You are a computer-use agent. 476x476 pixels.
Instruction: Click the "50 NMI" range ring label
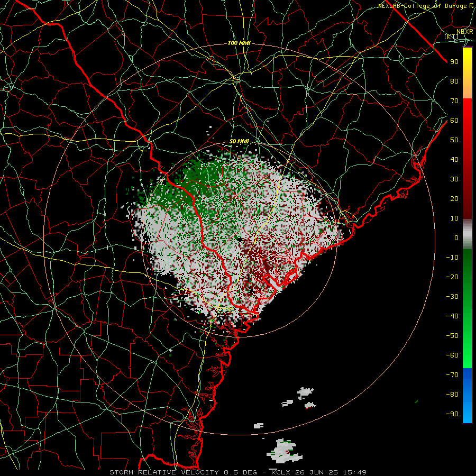pyautogui.click(x=239, y=141)
